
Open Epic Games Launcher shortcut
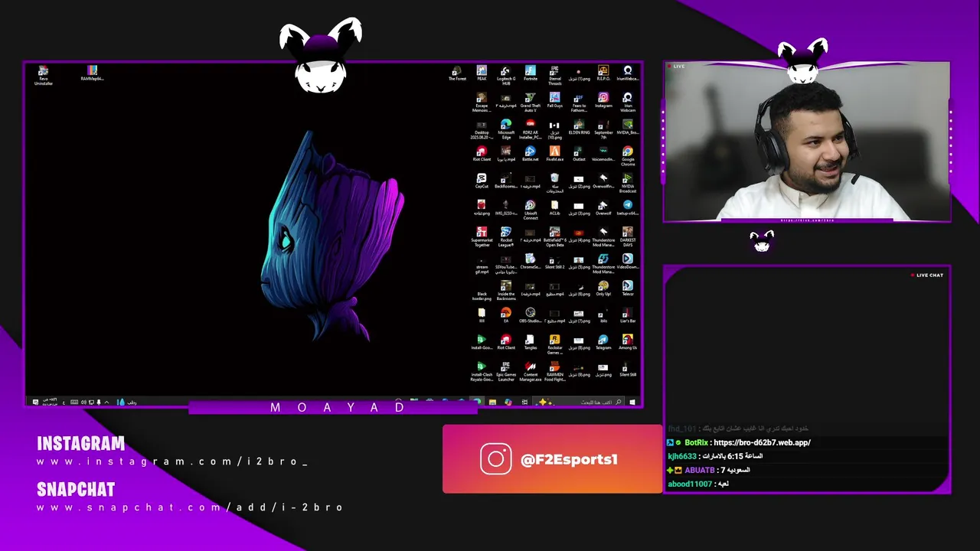click(x=506, y=371)
